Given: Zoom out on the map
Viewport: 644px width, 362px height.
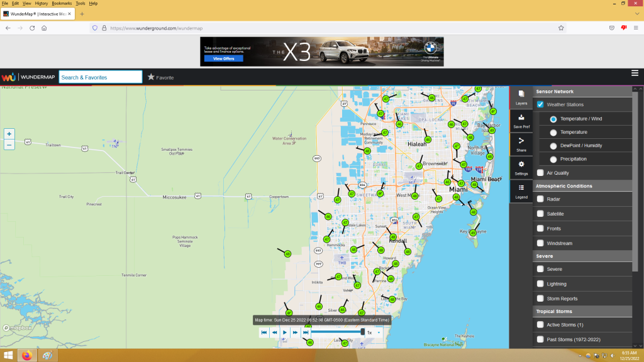Looking at the screenshot, I should point(9,145).
